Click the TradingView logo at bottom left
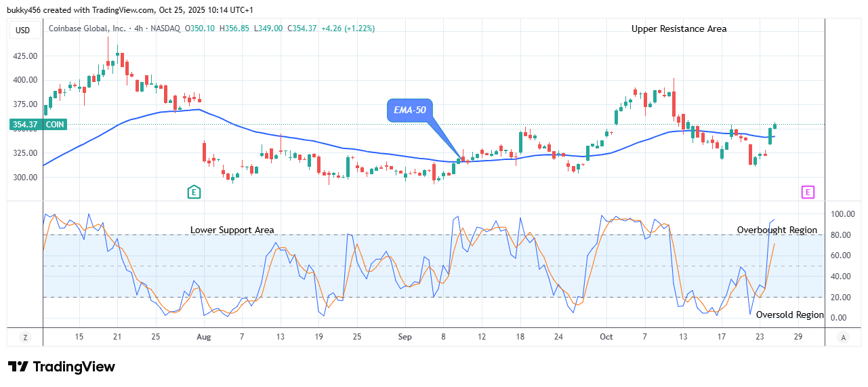Screen dimensions: 868x387 62,367
